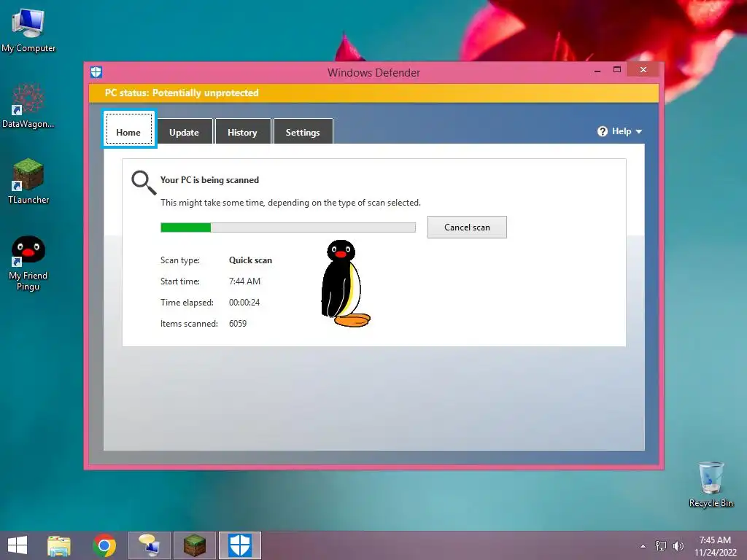Launch Google Chrome from the taskbar

tap(104, 545)
